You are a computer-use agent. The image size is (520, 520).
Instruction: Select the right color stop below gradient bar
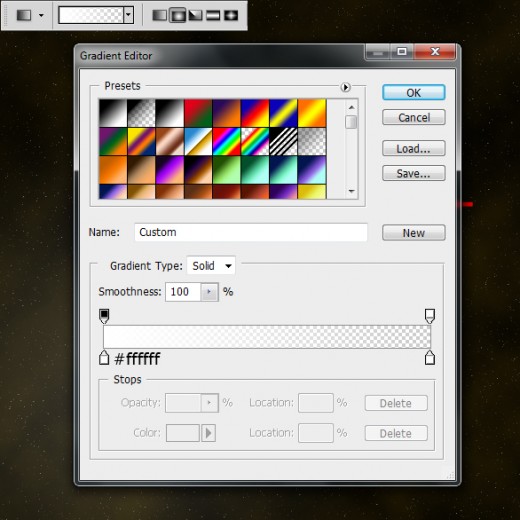coord(430,358)
